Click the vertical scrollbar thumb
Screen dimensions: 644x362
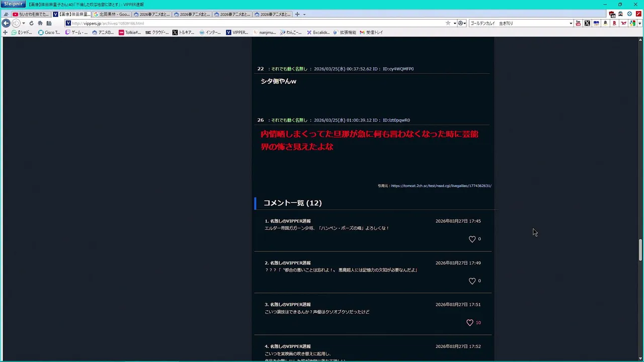(x=640, y=250)
